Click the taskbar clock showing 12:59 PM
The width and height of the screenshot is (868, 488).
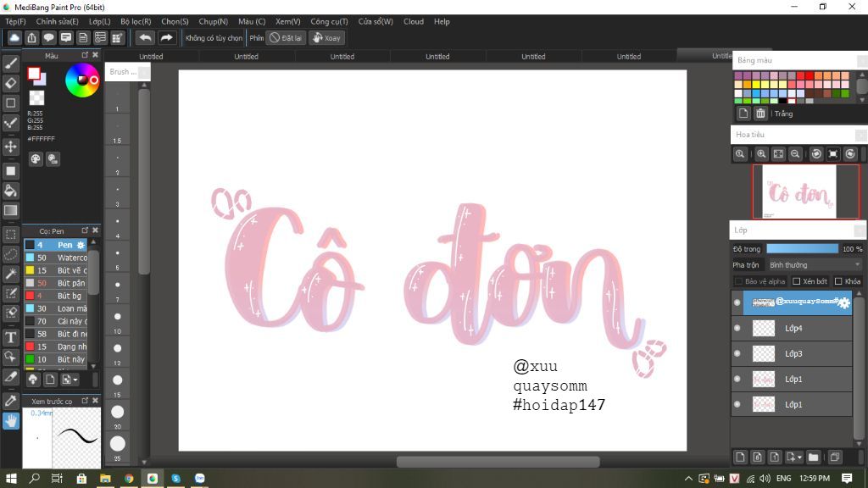coord(815,478)
